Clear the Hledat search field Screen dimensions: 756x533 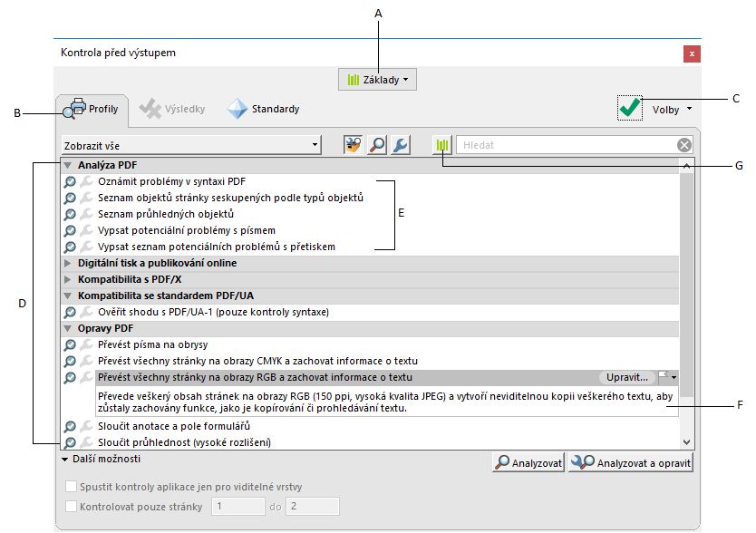(x=684, y=145)
